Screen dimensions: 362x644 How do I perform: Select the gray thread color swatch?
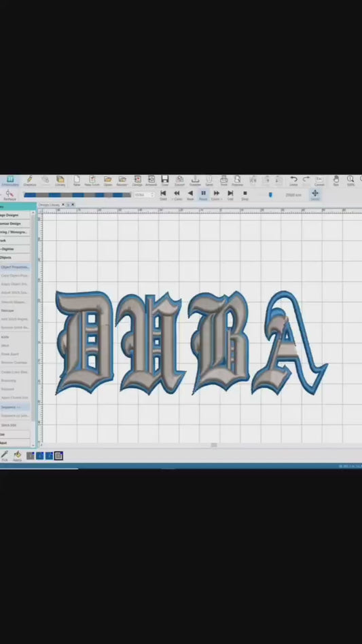(31, 455)
